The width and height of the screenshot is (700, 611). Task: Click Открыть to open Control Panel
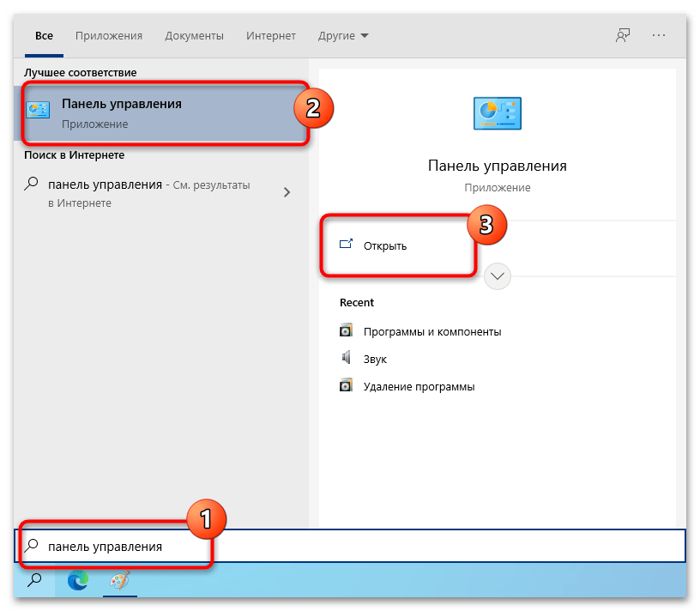coord(385,246)
